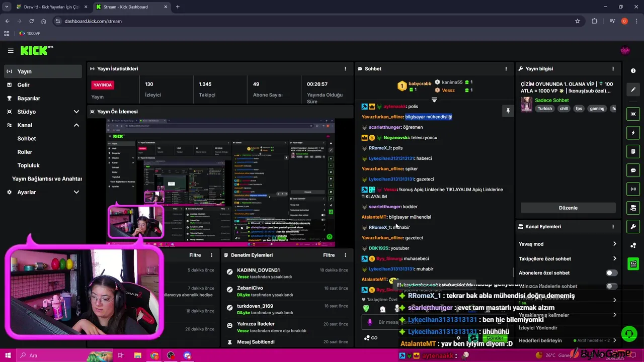The height and width of the screenshot is (362, 644).
Task: Expand the Stüdyo sidebar section
Action: point(76,112)
